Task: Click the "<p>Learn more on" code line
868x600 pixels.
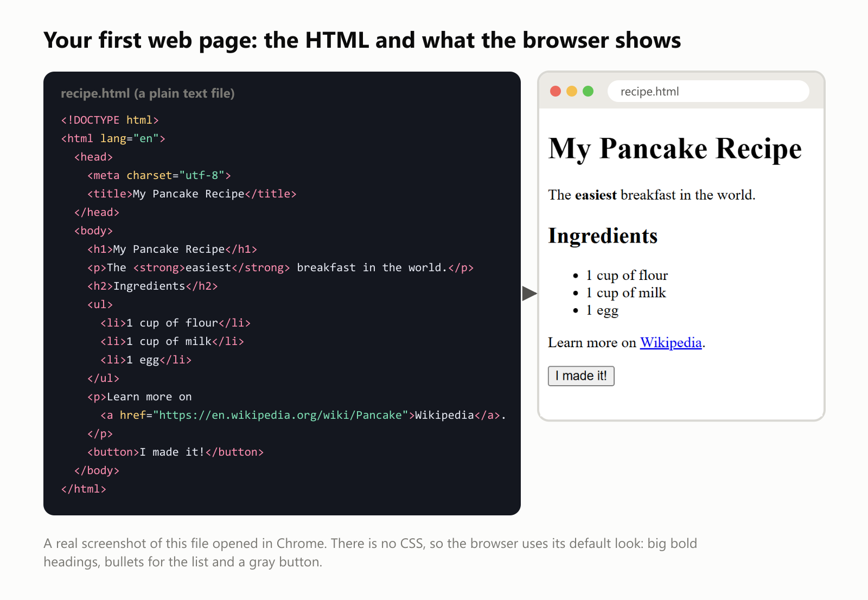Action: [139, 397]
